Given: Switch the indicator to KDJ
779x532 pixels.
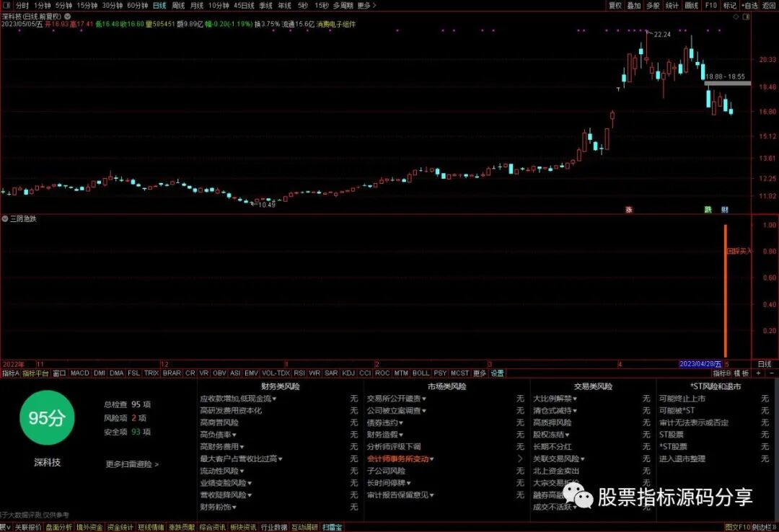Looking at the screenshot, I should pyautogui.click(x=348, y=373).
